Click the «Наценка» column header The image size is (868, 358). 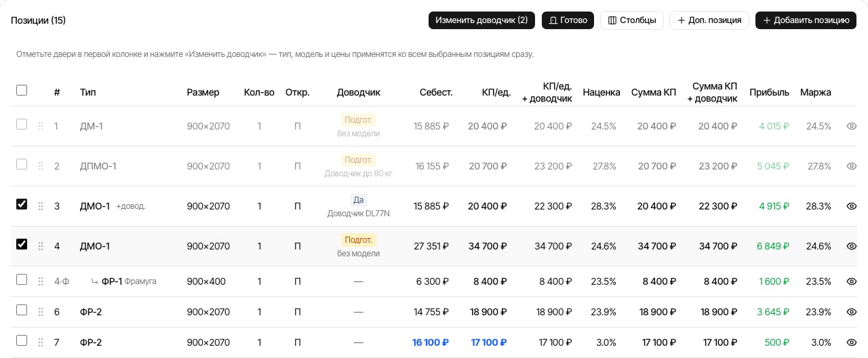[x=601, y=92]
